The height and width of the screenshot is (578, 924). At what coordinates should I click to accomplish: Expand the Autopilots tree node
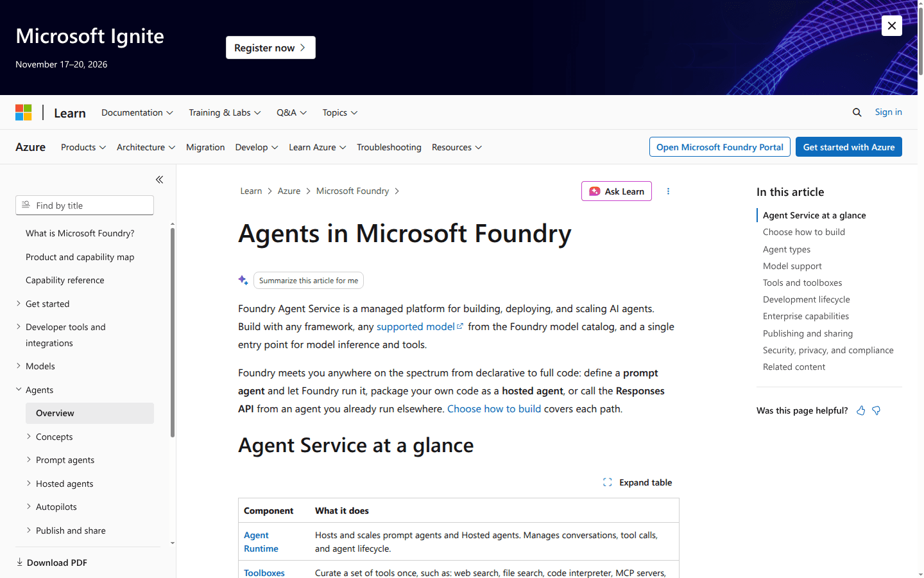29,506
